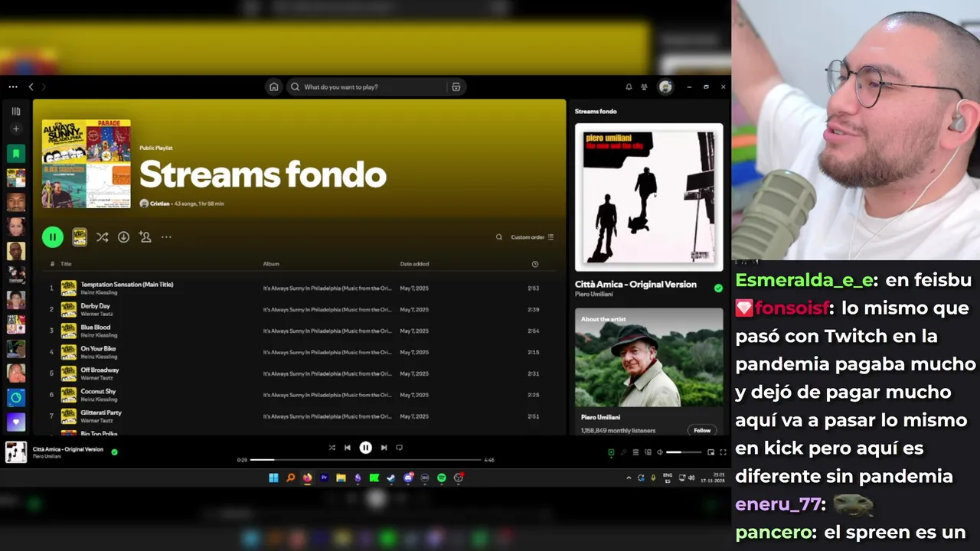Image resolution: width=980 pixels, height=551 pixels.
Task: Open Spotify from the taskbar
Action: [442, 478]
